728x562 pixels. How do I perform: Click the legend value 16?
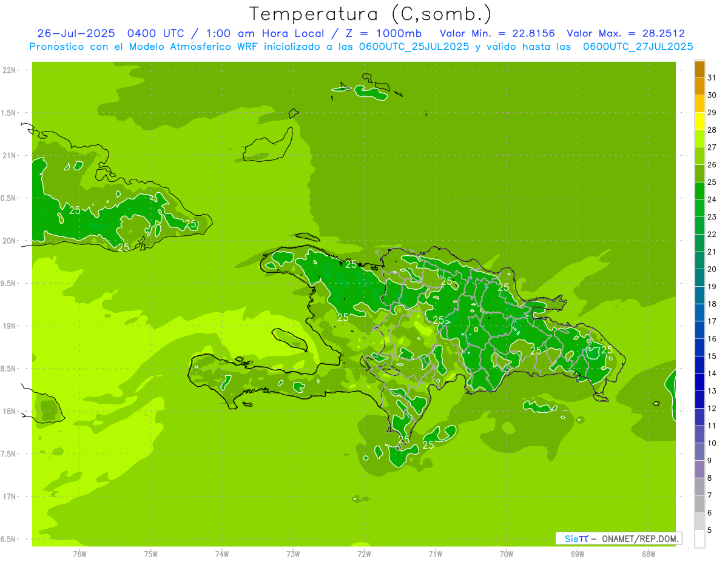coord(712,339)
